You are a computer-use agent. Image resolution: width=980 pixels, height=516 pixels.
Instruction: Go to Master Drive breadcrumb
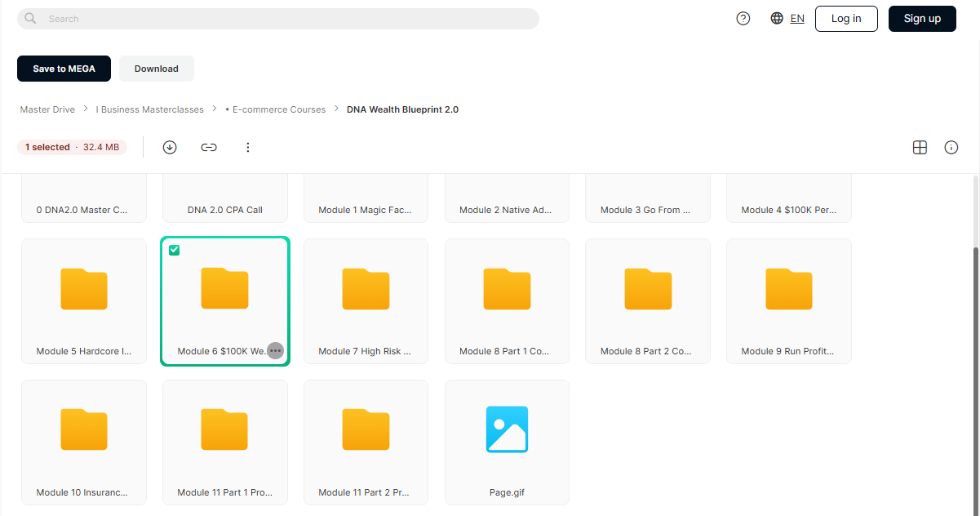47,109
